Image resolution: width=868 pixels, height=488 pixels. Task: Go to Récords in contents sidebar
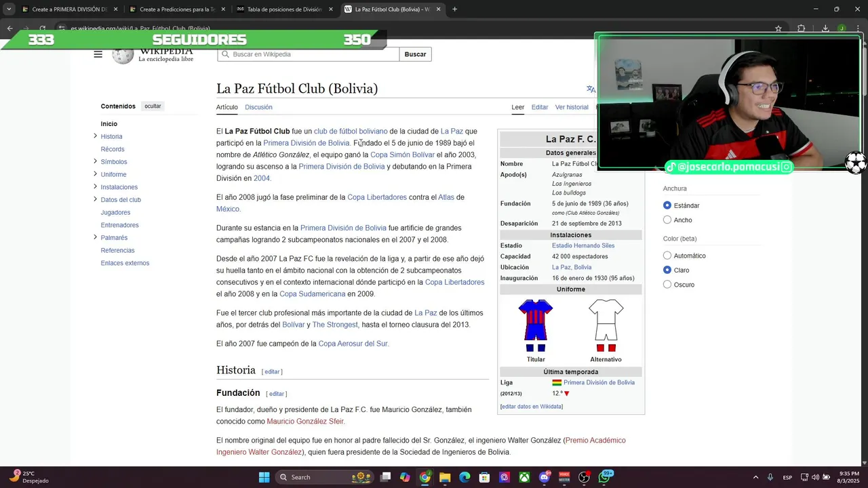point(113,149)
